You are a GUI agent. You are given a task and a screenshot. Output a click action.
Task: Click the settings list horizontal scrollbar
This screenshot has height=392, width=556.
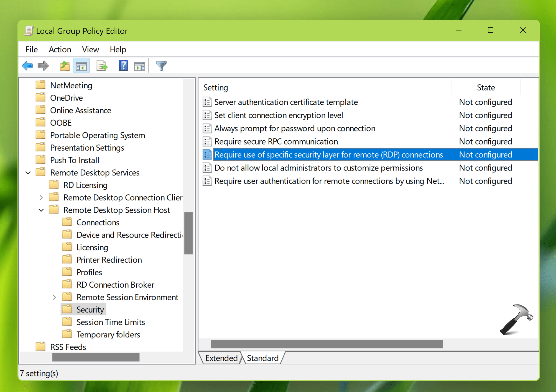[x=327, y=344]
